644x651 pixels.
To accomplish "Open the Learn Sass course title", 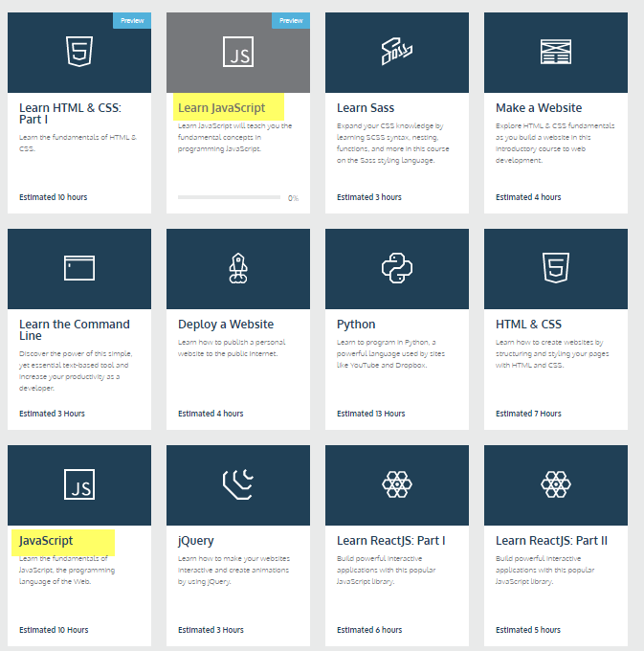I will [x=366, y=107].
